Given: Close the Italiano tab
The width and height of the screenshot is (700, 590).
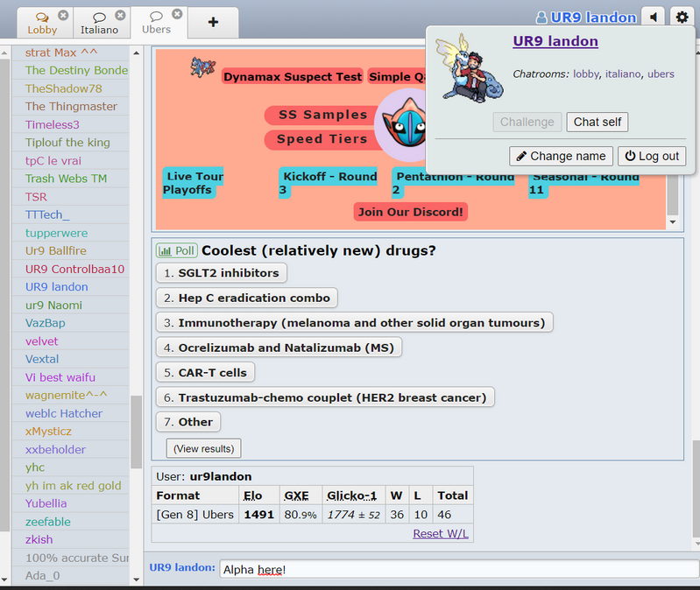Looking at the screenshot, I should point(124,15).
